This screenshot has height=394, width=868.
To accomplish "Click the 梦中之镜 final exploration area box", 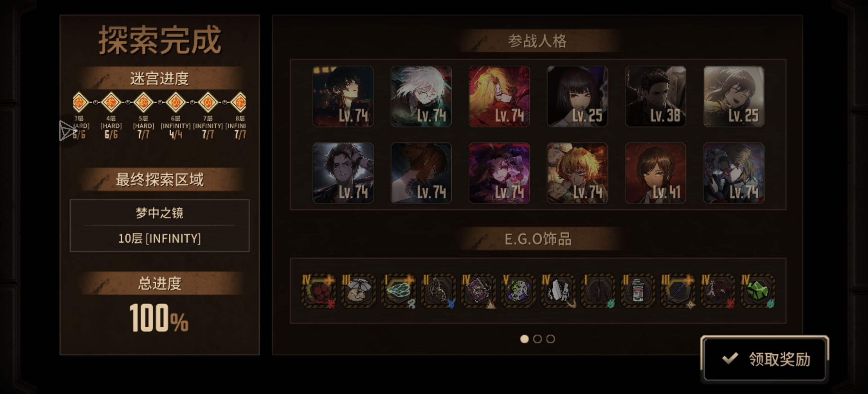I will (x=159, y=225).
